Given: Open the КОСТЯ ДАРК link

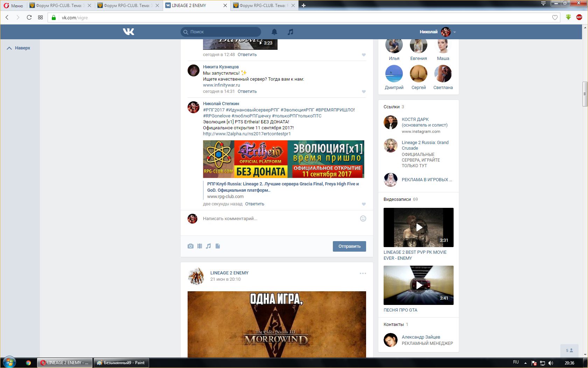Looking at the screenshot, I should (x=425, y=122).
